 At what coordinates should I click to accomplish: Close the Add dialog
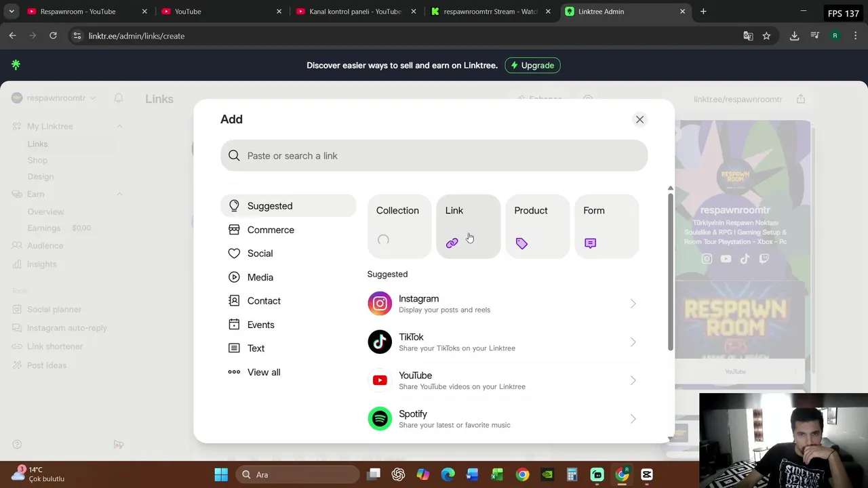point(639,119)
